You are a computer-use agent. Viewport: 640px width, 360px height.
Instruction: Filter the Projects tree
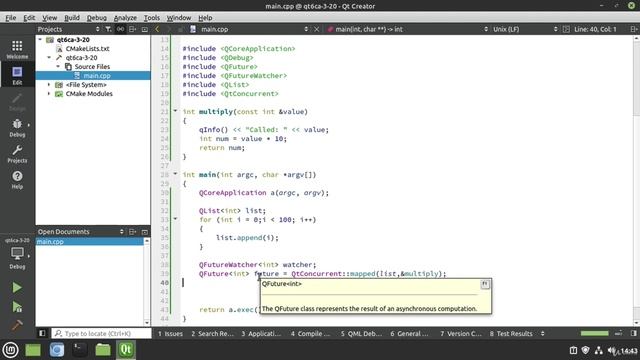tap(108, 29)
